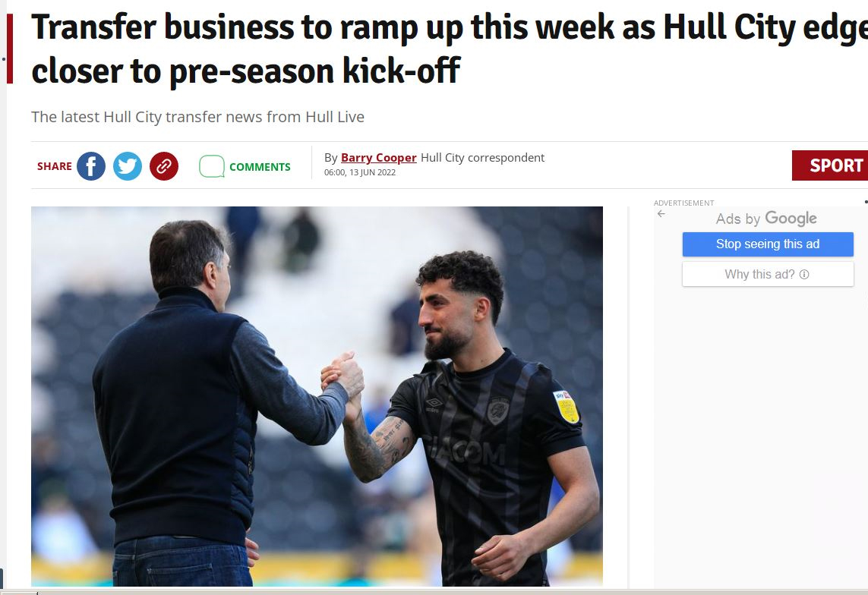Click the main article photo of handshake
This screenshot has height=595, width=868.
click(317, 396)
